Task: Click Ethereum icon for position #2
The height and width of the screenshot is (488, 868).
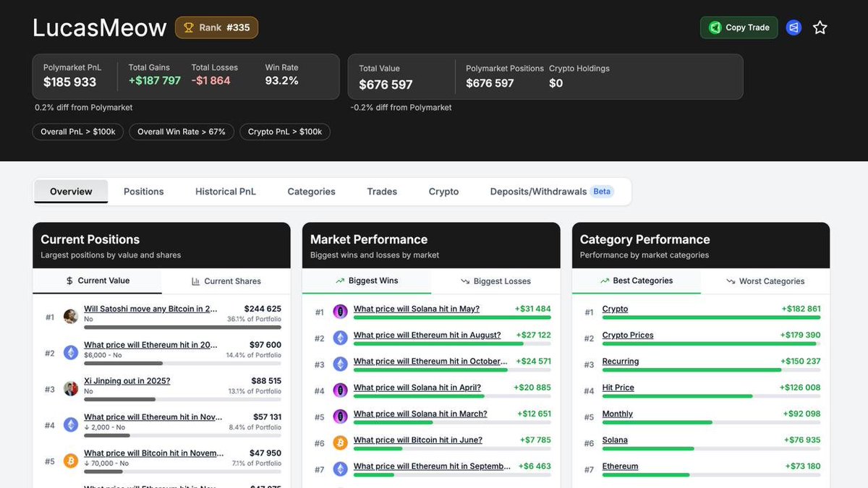Action: [71, 353]
